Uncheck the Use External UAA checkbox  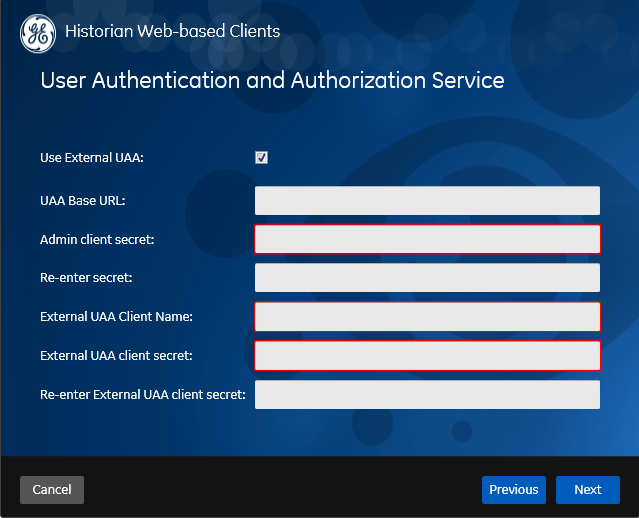261,157
